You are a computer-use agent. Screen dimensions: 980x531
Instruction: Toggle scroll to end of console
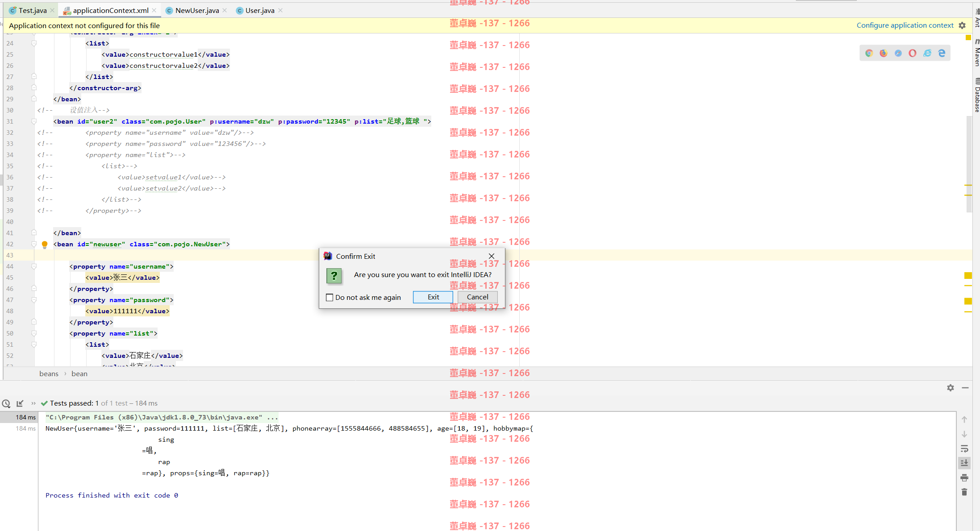tap(964, 463)
